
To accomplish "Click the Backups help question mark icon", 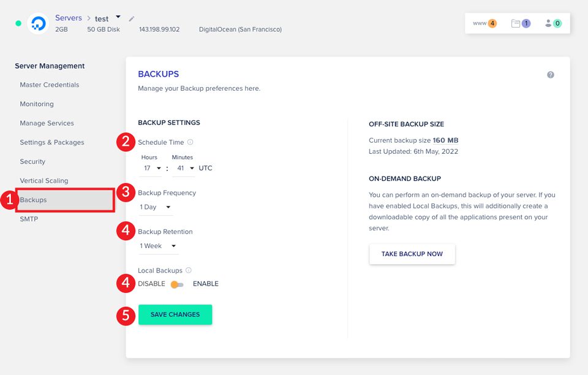I will [550, 74].
